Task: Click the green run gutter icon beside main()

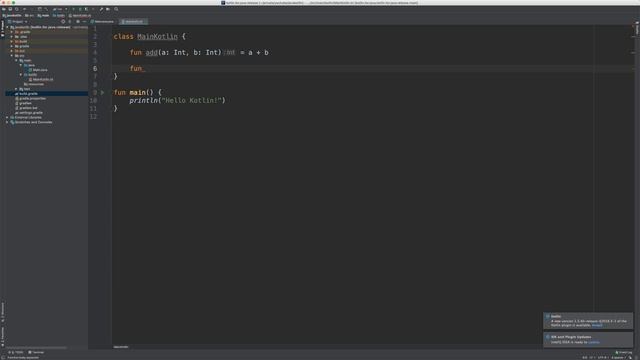Action: (102, 93)
